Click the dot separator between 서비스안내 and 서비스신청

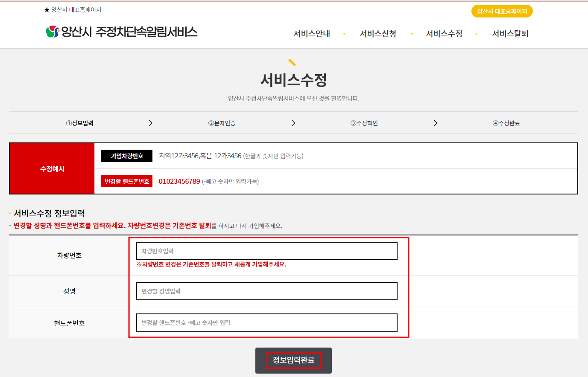(344, 34)
